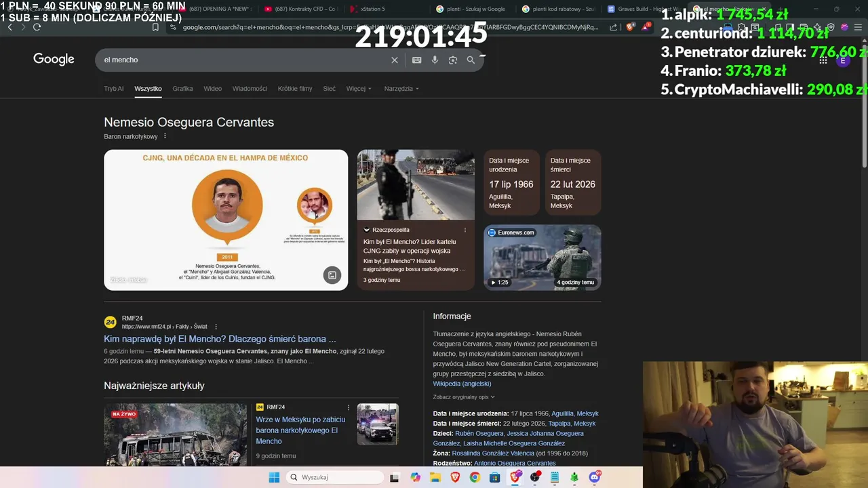Open the Laisha Michelle Oseguera González link
Image resolution: width=868 pixels, height=488 pixels.
[514, 443]
